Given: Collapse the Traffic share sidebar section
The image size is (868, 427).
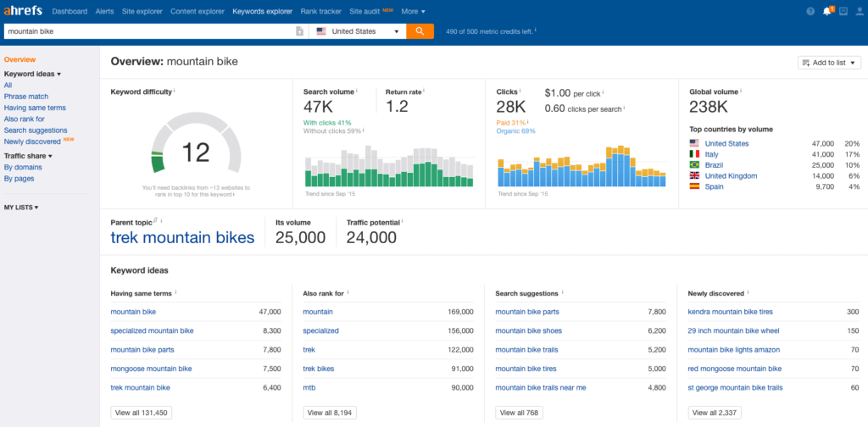Looking at the screenshot, I should click(28, 156).
